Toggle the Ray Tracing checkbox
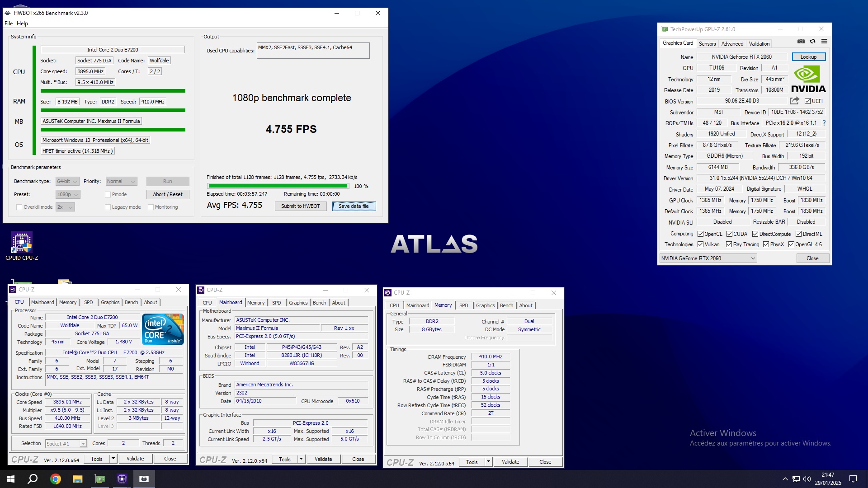The height and width of the screenshot is (488, 868). coord(729,244)
